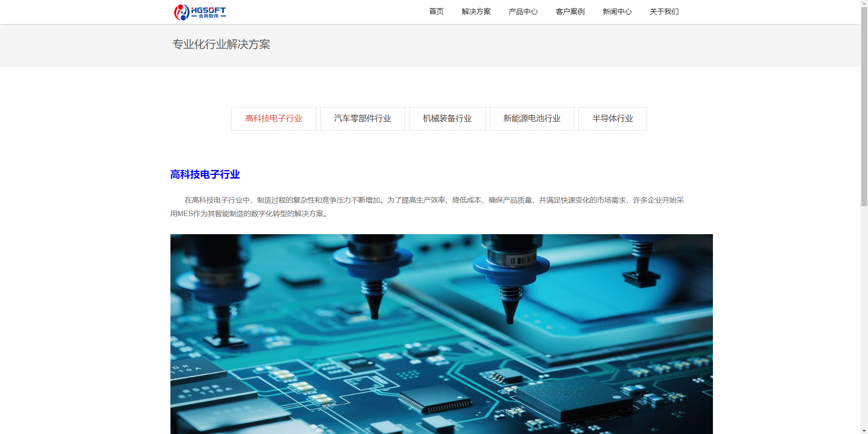The width and height of the screenshot is (868, 434).
Task: Click the scrollbar down arrow
Action: click(864, 431)
